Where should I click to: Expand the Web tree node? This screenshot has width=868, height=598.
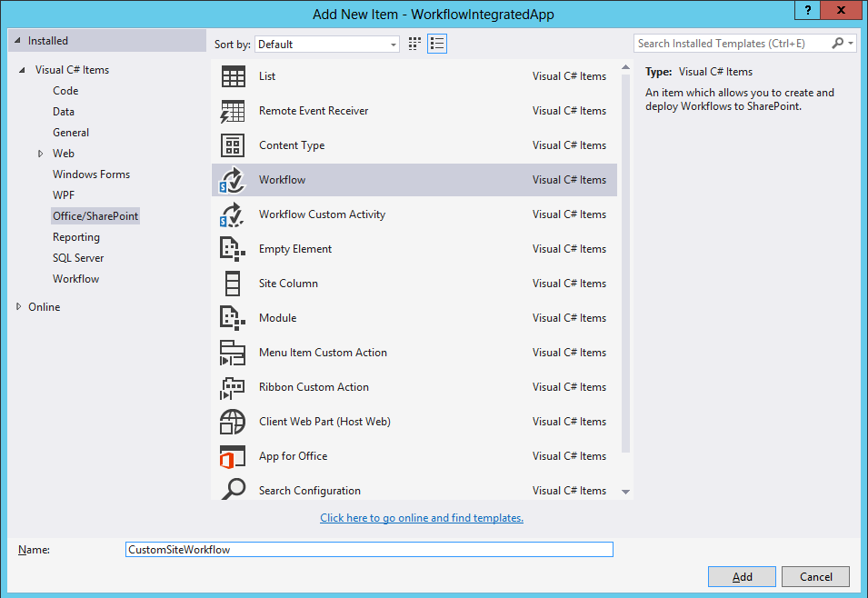pyautogui.click(x=40, y=154)
